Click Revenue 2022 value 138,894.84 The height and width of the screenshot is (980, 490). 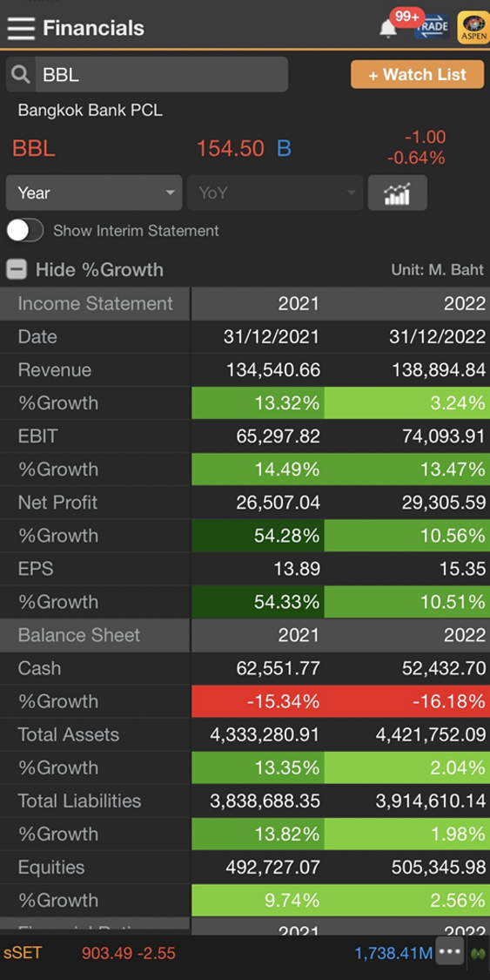tap(439, 370)
